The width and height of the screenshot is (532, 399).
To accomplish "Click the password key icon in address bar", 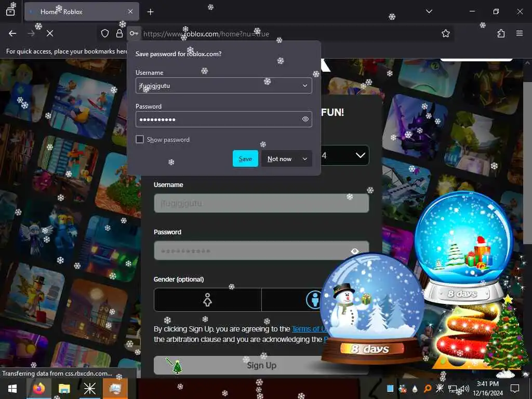I will (x=134, y=34).
